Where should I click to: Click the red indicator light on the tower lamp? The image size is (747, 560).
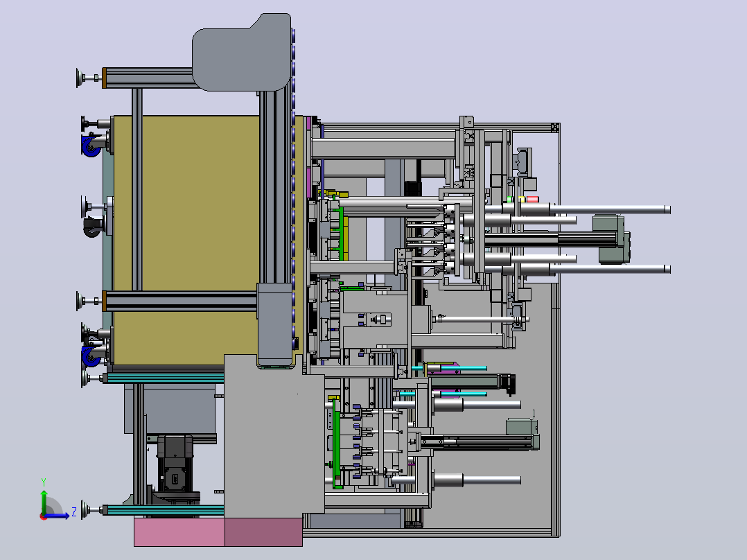click(x=533, y=199)
